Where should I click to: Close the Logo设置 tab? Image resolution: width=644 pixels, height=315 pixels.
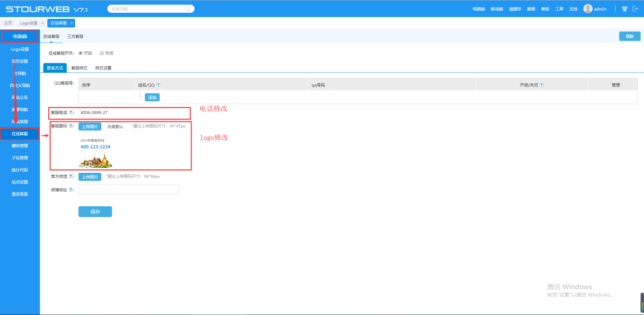(43, 23)
